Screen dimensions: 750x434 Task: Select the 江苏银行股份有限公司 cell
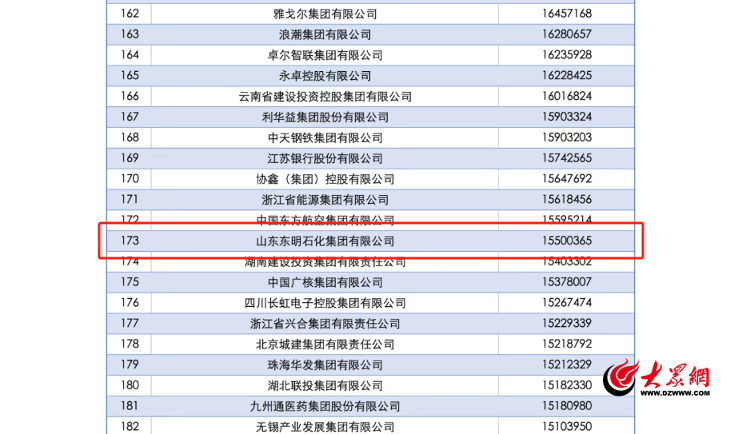point(325,158)
